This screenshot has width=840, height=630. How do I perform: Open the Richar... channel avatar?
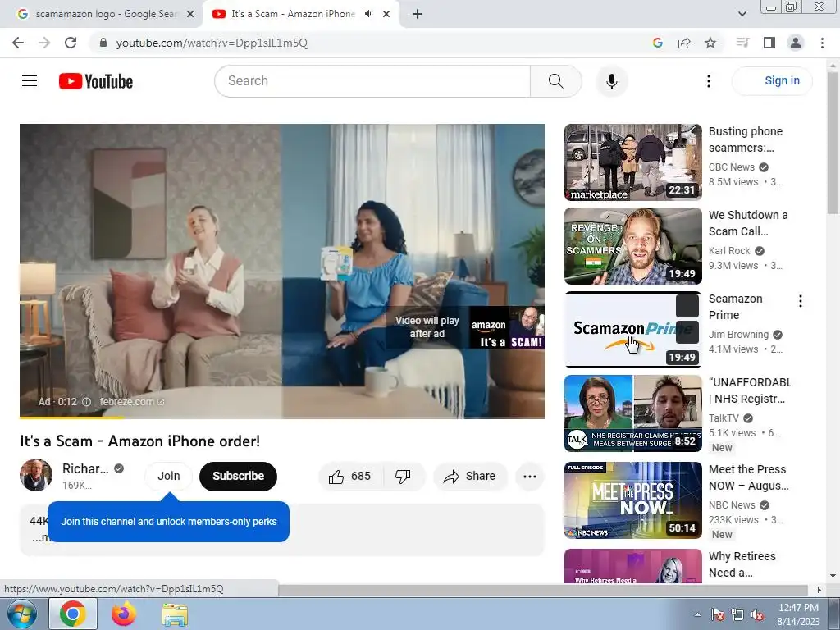point(36,475)
